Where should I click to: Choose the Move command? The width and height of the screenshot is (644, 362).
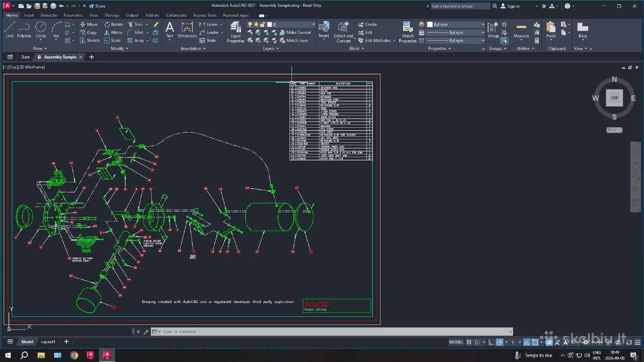coord(89,24)
